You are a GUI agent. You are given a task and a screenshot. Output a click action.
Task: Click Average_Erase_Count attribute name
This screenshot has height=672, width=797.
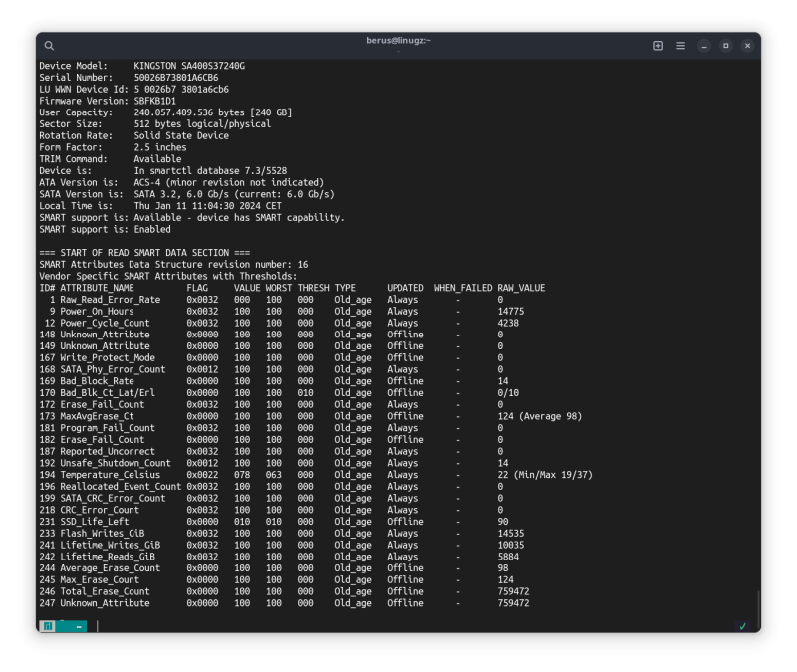click(x=111, y=567)
